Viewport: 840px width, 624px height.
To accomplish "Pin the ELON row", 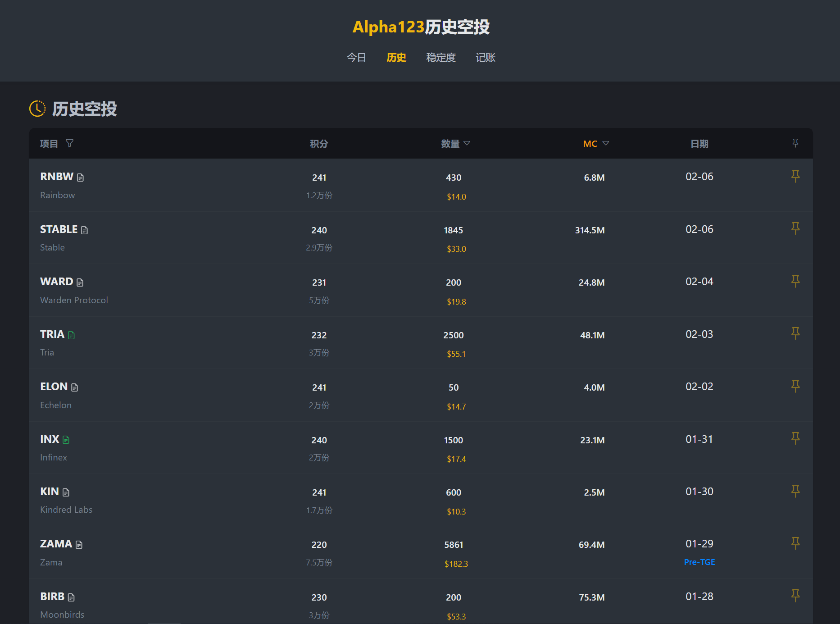I will click(795, 386).
